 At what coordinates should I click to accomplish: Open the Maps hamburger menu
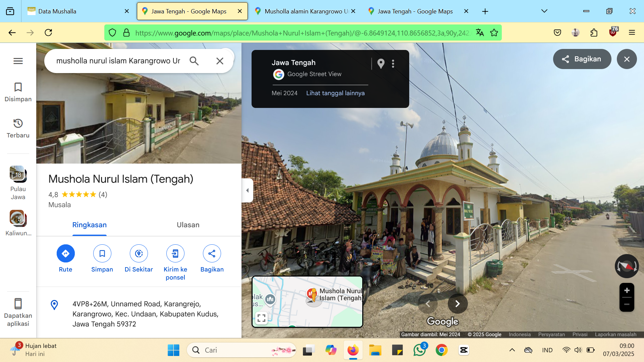tap(18, 61)
